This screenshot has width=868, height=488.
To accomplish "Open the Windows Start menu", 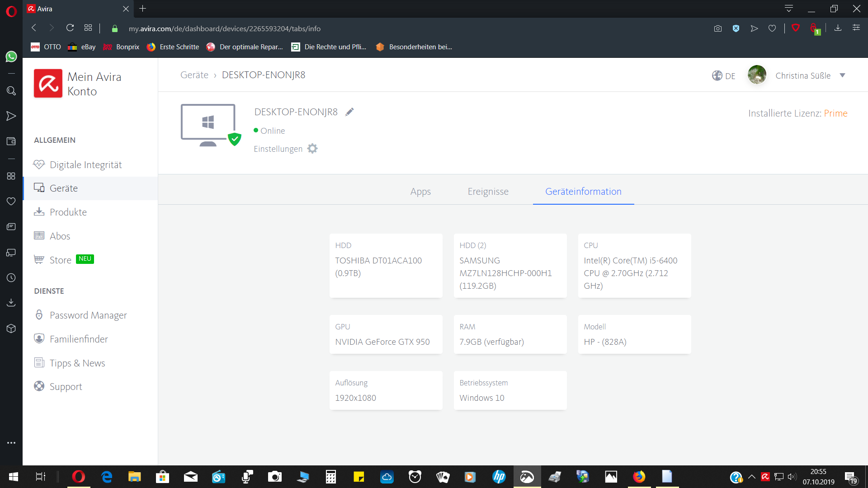I will tap(14, 477).
